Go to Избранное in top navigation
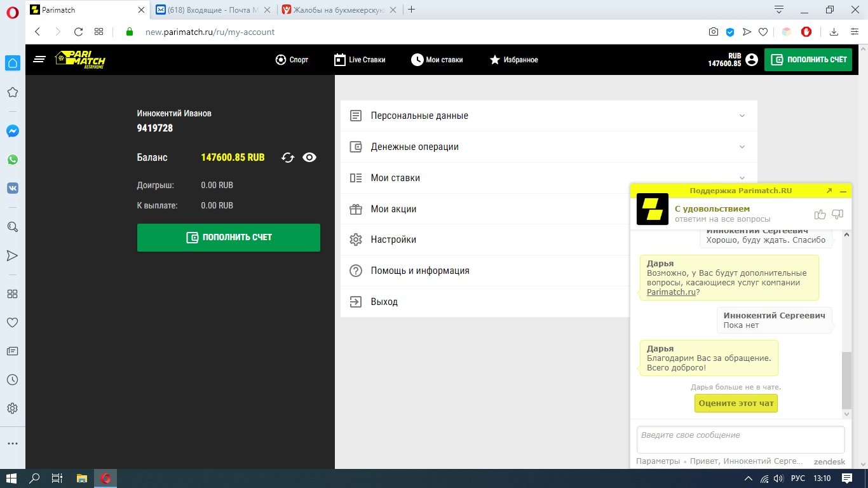Image resolution: width=868 pixels, height=488 pixels. 513,60
